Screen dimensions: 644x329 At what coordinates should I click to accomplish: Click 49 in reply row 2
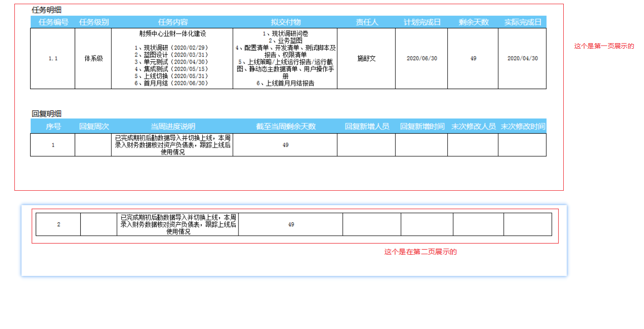[x=291, y=225]
